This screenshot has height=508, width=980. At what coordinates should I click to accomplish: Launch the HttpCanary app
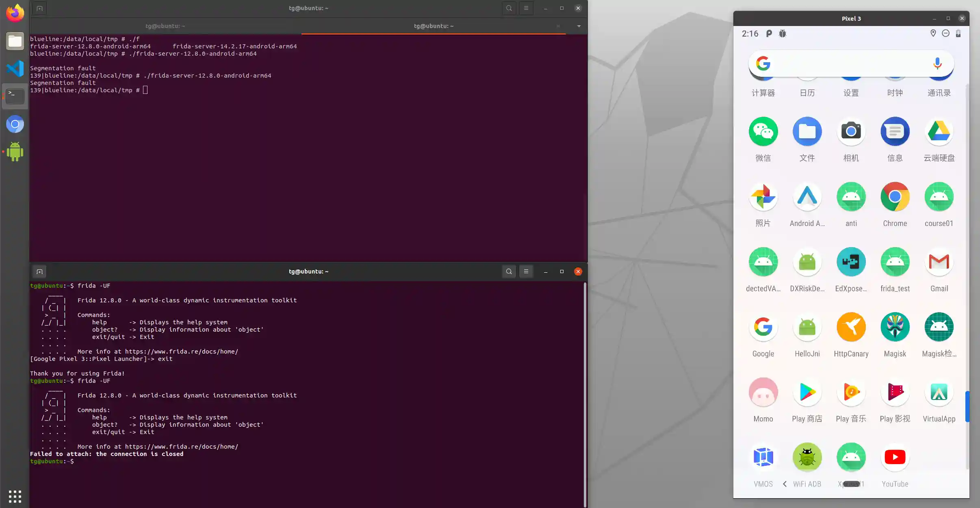[x=851, y=327]
